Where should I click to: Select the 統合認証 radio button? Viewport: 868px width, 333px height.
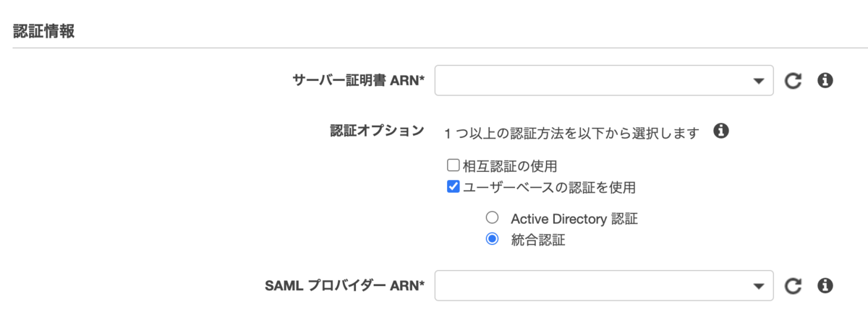(x=492, y=239)
